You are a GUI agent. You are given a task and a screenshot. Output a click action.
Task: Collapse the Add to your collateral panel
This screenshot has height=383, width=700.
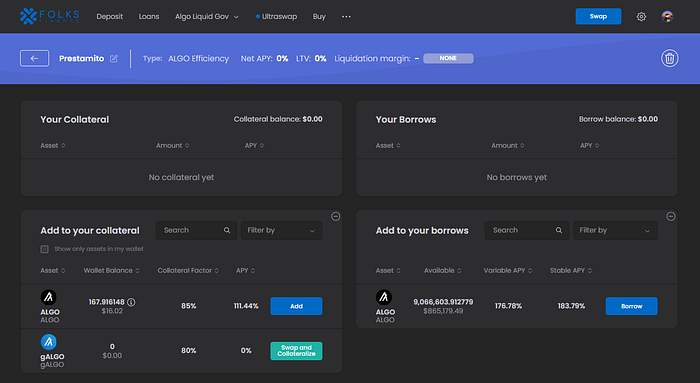[x=336, y=216]
